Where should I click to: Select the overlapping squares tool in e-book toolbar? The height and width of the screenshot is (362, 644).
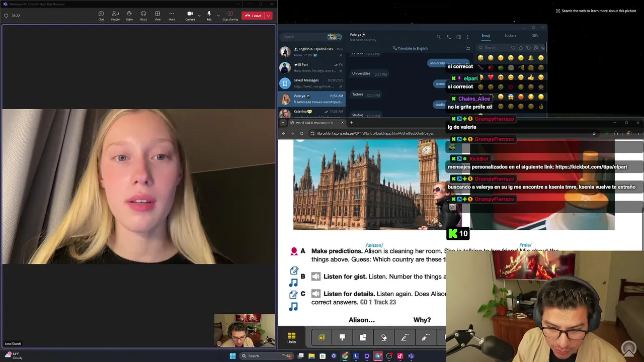[x=363, y=337]
